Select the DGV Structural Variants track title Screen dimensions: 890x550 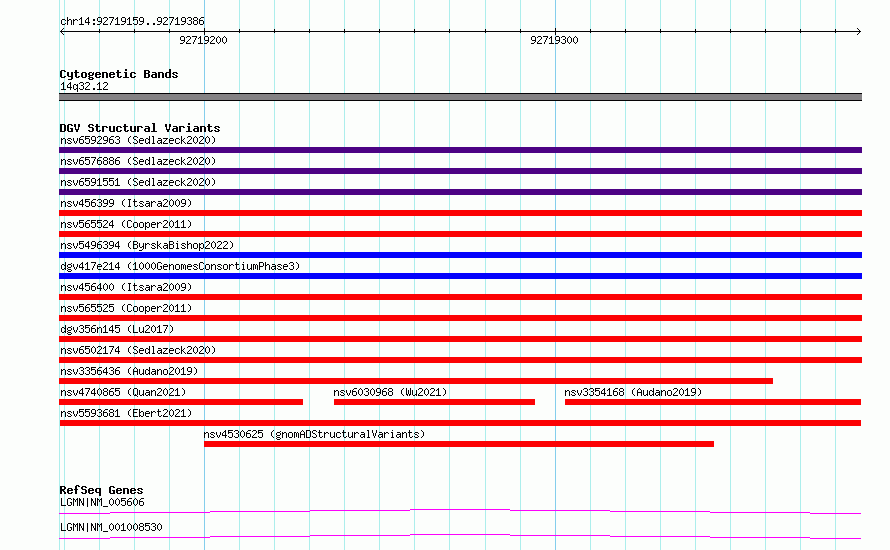[140, 128]
